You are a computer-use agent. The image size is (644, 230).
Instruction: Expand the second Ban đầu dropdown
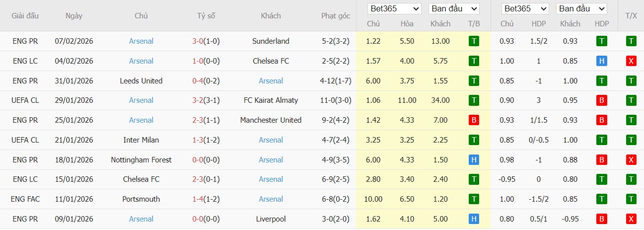pyautogui.click(x=581, y=9)
